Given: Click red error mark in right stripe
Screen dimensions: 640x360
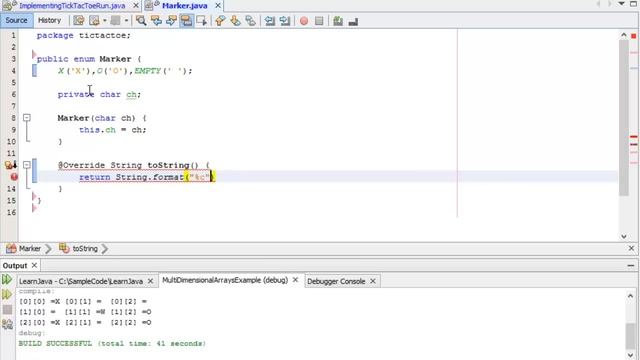Looking at the screenshot, I should point(633,137).
